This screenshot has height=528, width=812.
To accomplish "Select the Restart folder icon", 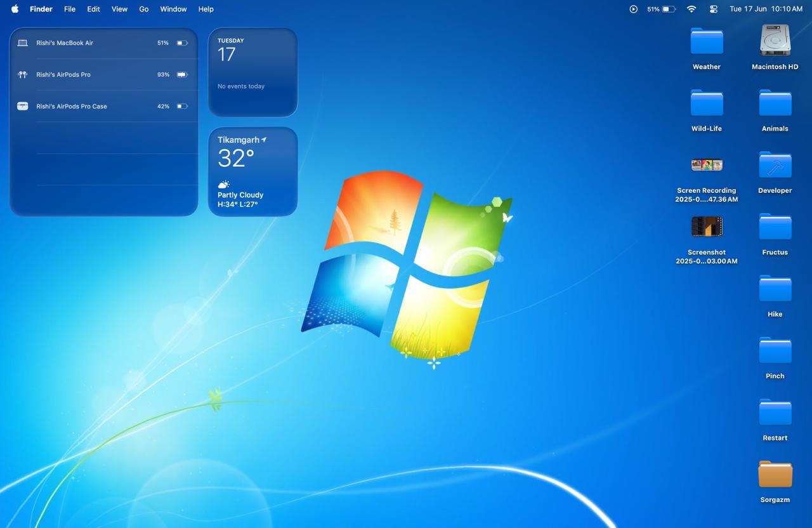I will tap(775, 412).
